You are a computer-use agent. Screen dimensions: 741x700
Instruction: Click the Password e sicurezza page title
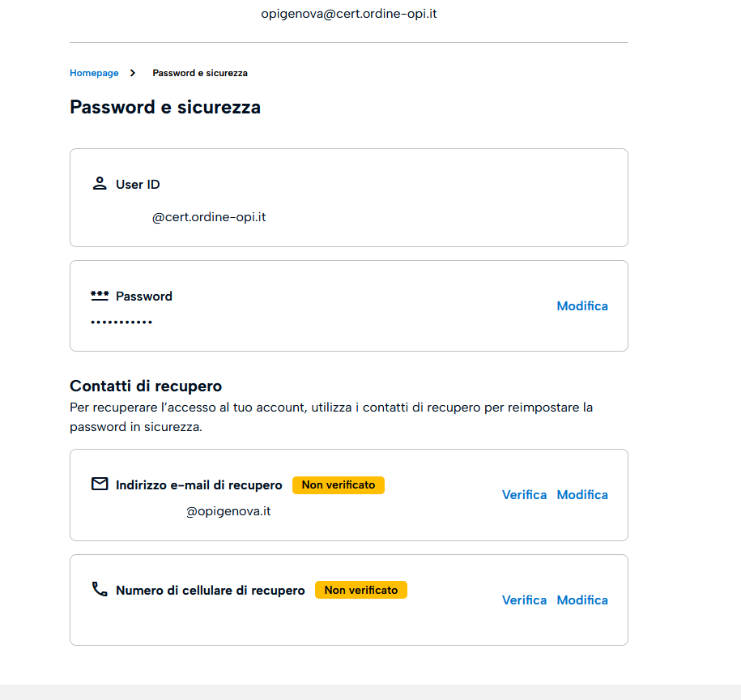point(165,107)
